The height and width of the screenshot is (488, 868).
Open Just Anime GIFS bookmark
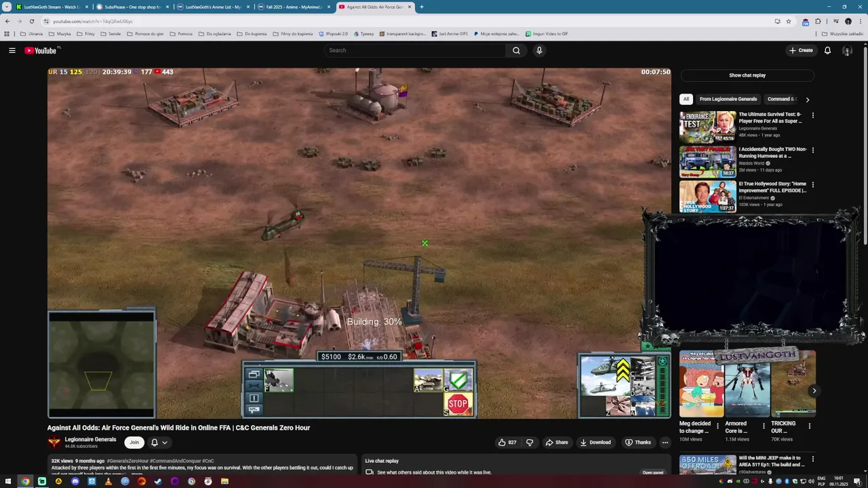tap(450, 33)
